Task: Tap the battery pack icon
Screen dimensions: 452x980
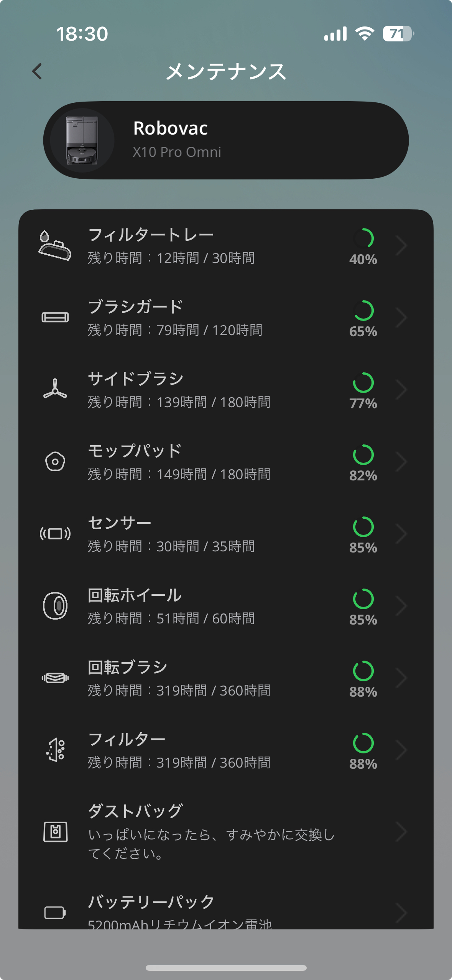Action: (55, 913)
